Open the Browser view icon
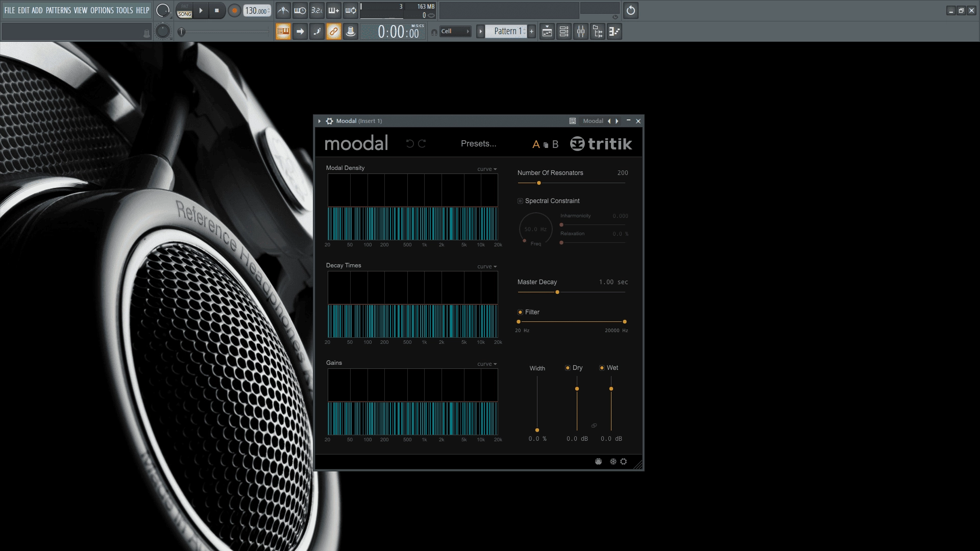980x551 pixels. pyautogui.click(x=598, y=32)
